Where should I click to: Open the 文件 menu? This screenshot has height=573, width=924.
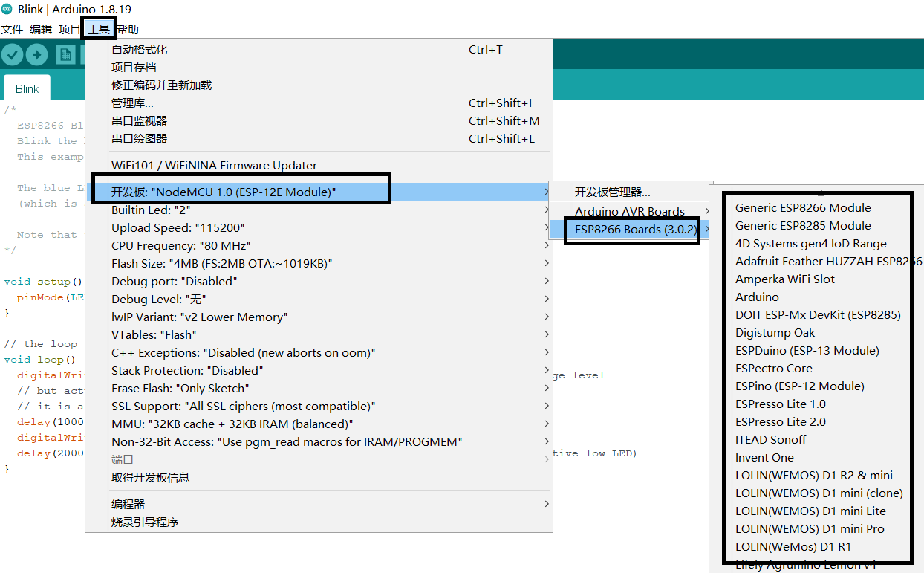click(x=12, y=30)
